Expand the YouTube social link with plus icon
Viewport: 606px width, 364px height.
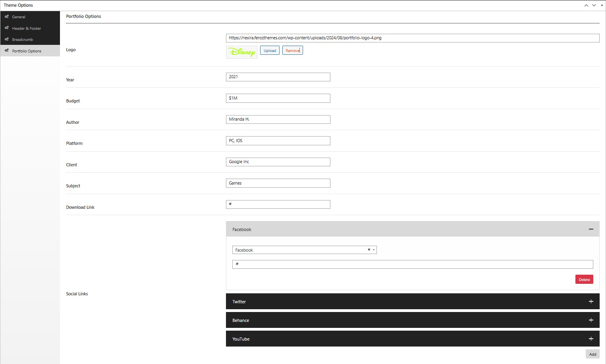coord(591,339)
